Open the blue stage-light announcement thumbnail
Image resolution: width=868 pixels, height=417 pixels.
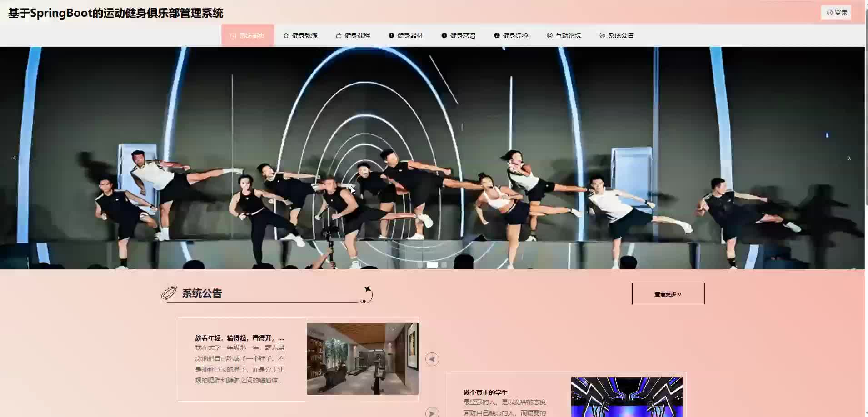(x=627, y=397)
